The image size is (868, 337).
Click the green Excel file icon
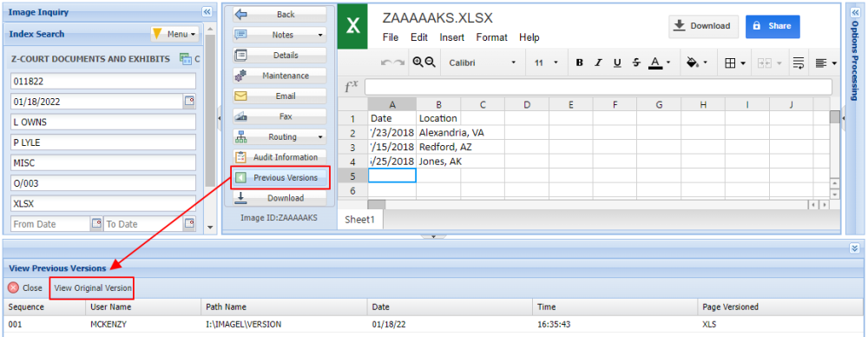tap(352, 26)
